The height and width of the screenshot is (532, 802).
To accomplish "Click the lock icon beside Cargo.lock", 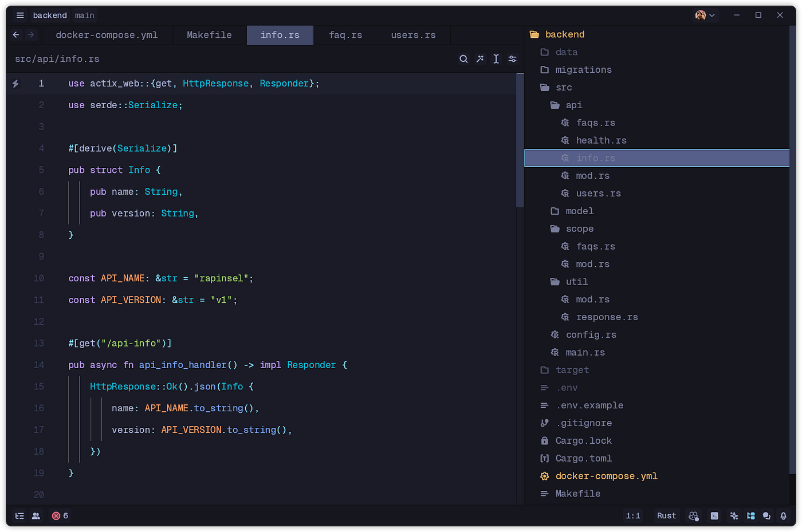I will pos(545,441).
